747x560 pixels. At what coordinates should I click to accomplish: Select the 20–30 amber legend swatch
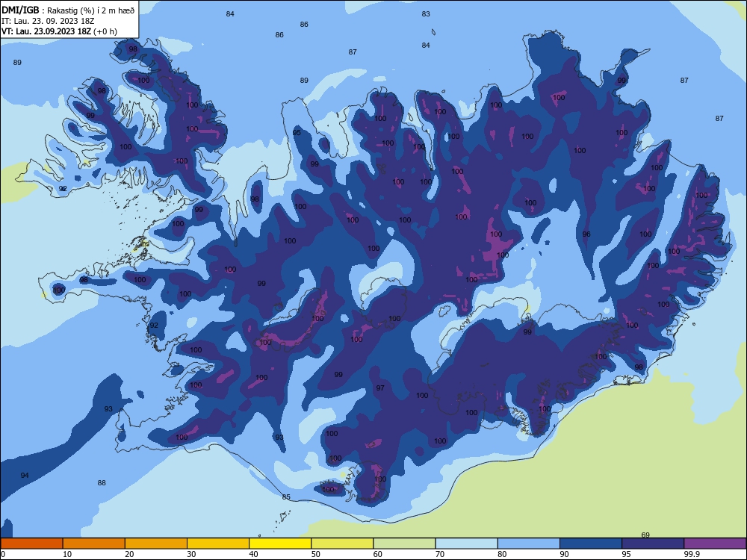[x=156, y=544]
